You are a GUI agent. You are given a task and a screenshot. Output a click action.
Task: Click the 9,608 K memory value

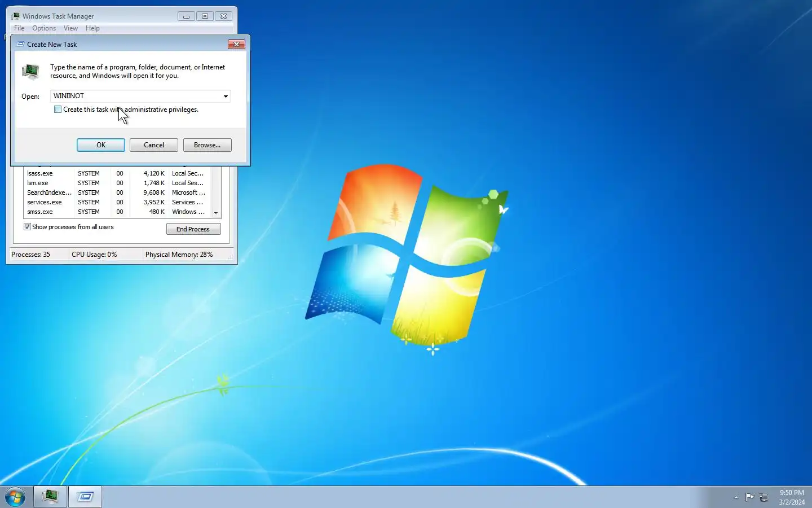154,192
